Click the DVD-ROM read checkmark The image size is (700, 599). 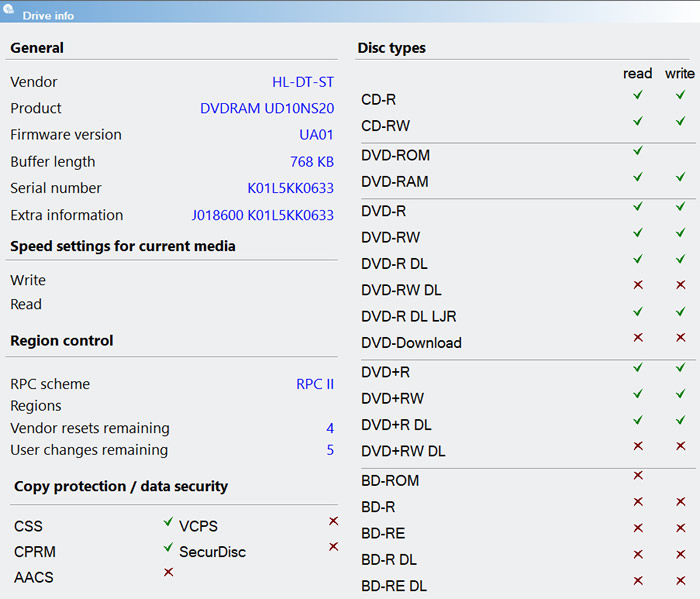638,151
